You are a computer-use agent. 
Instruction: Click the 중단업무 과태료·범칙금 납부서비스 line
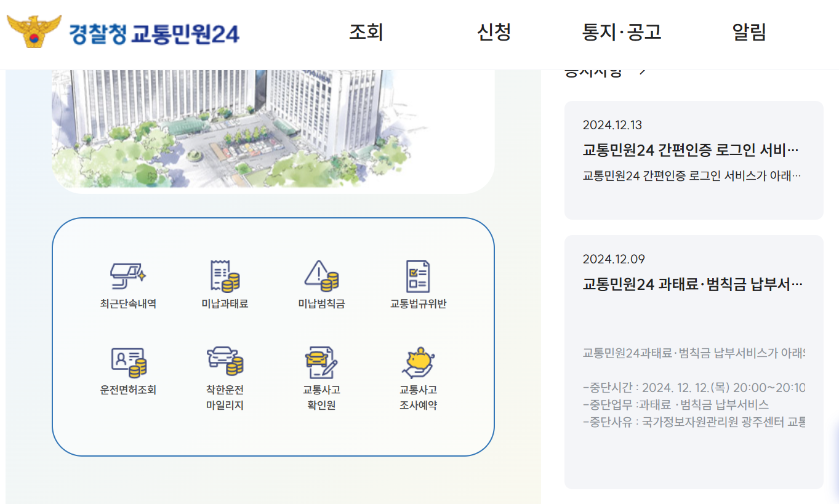click(x=675, y=405)
